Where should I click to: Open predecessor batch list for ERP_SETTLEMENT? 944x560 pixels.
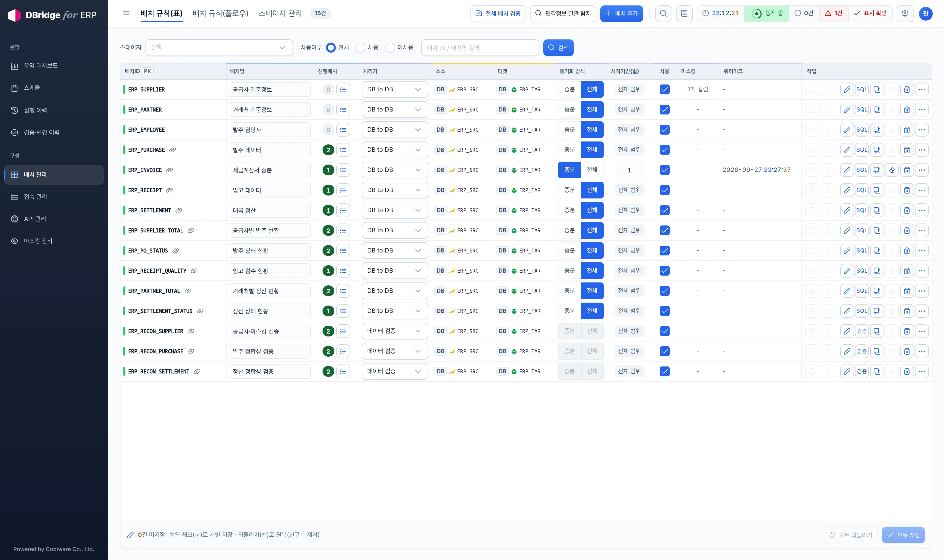(343, 210)
